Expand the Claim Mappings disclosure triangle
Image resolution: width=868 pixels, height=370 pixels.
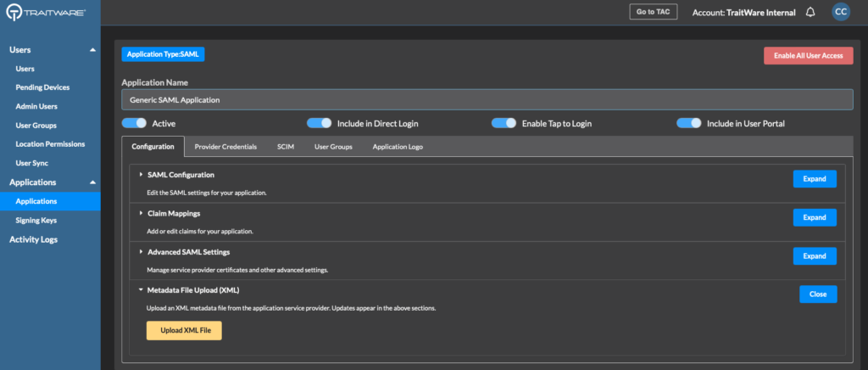(x=142, y=213)
